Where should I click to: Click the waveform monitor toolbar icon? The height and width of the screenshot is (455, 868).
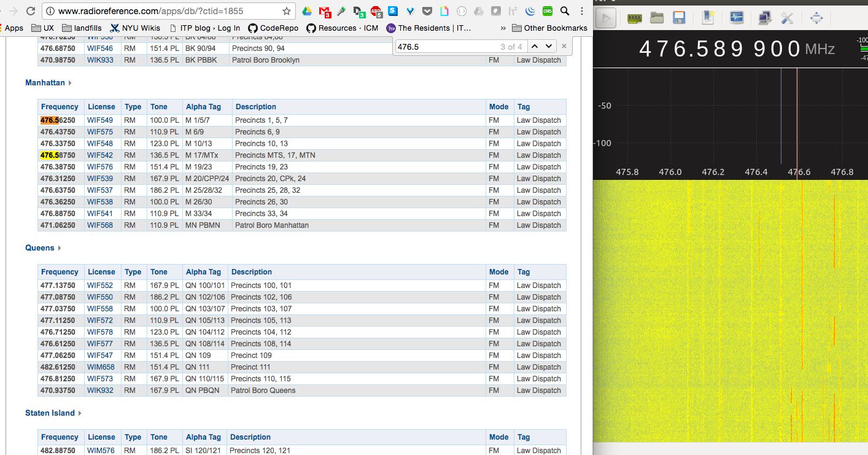click(x=737, y=18)
